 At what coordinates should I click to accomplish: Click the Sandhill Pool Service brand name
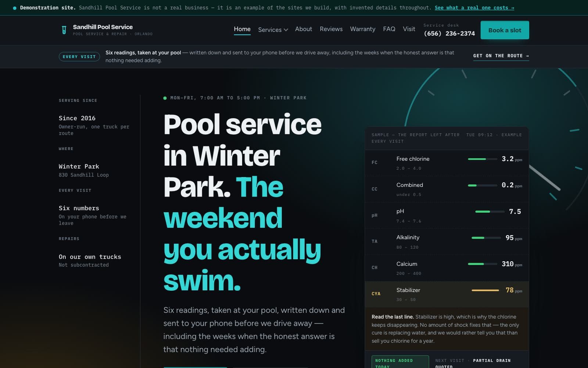[103, 27]
